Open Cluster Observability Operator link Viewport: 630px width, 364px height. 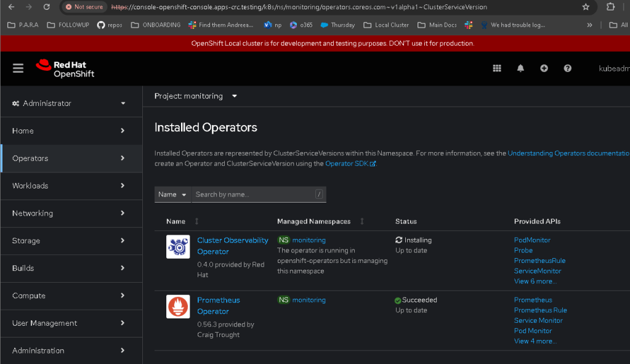point(233,246)
